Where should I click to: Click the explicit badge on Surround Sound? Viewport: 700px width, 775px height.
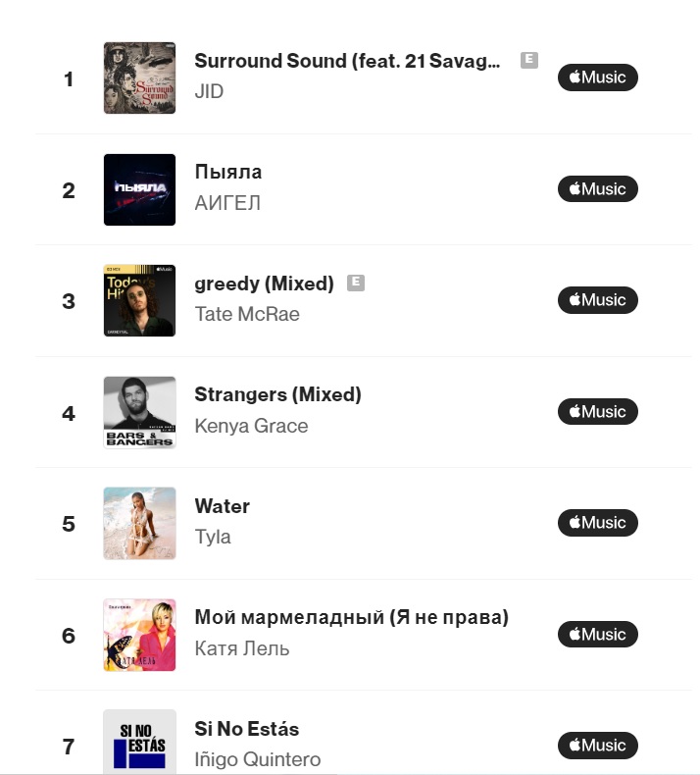(528, 60)
